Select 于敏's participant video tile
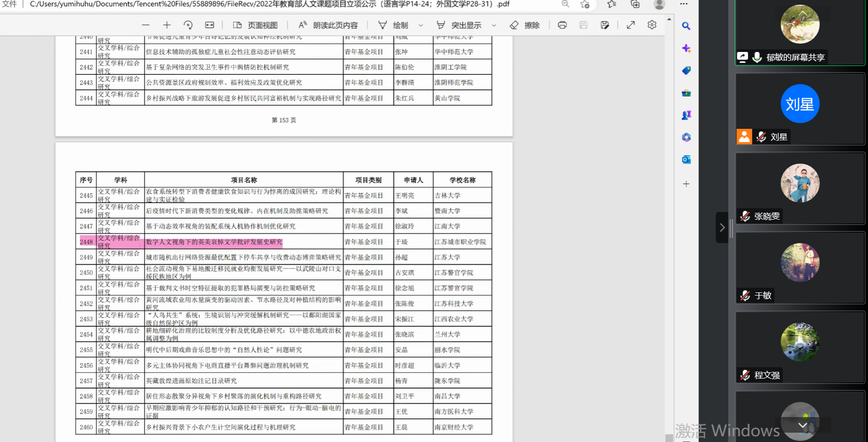The height and width of the screenshot is (442, 868). [x=800, y=267]
